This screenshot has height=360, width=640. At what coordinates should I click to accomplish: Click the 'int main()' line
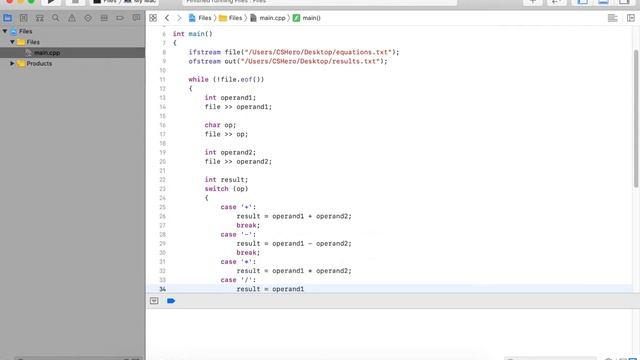click(x=193, y=34)
